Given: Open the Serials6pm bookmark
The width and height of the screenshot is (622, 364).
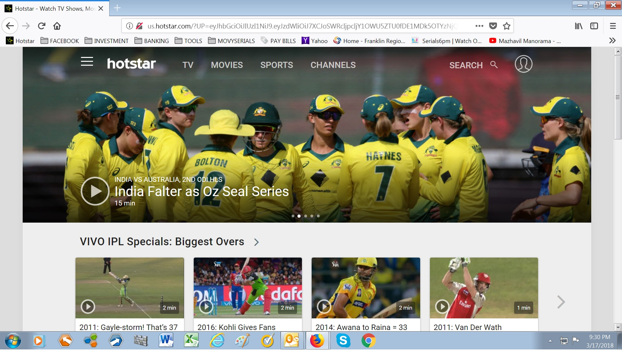Looking at the screenshot, I should (x=446, y=41).
